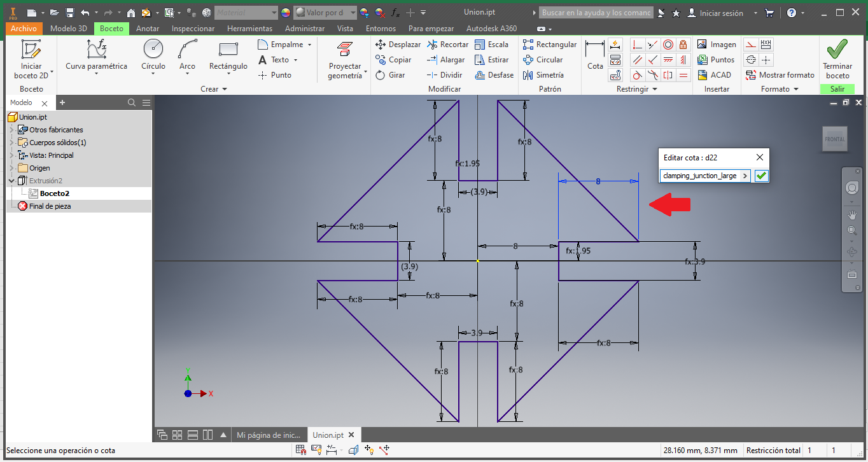Apply the coincident constraint
The height and width of the screenshot is (462, 868).
click(637, 45)
